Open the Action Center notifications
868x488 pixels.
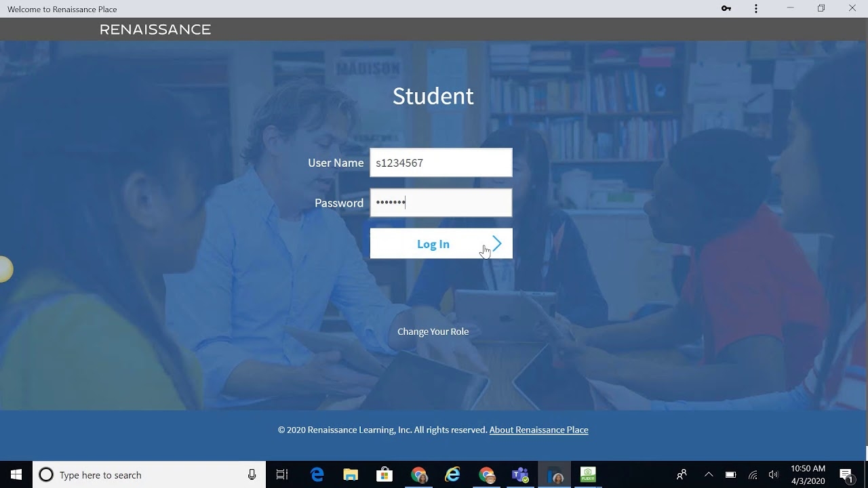(x=846, y=474)
